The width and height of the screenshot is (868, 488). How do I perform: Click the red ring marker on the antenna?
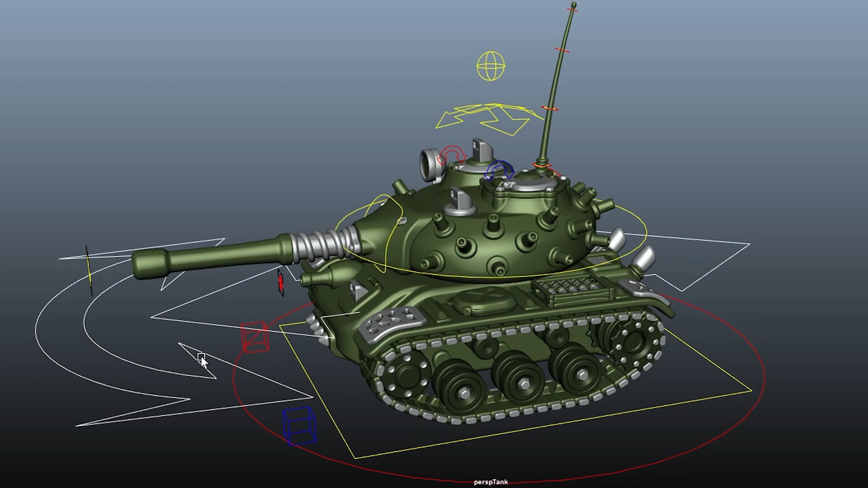tap(562, 50)
